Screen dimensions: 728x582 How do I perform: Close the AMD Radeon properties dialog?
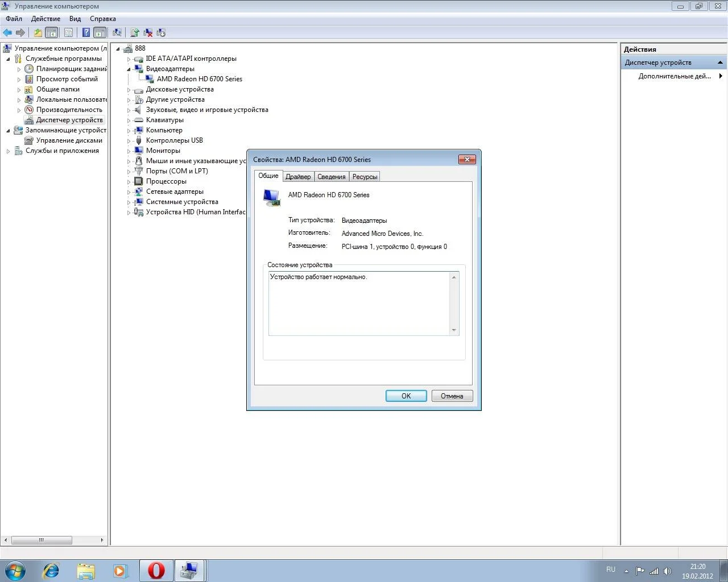pyautogui.click(x=467, y=159)
